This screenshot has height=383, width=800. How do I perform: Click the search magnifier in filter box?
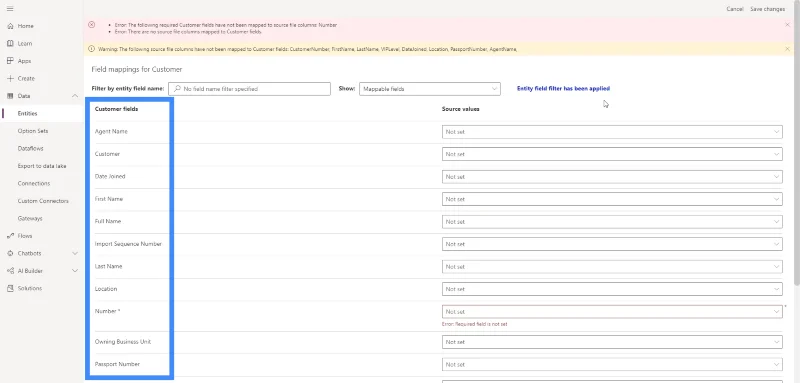click(x=177, y=89)
